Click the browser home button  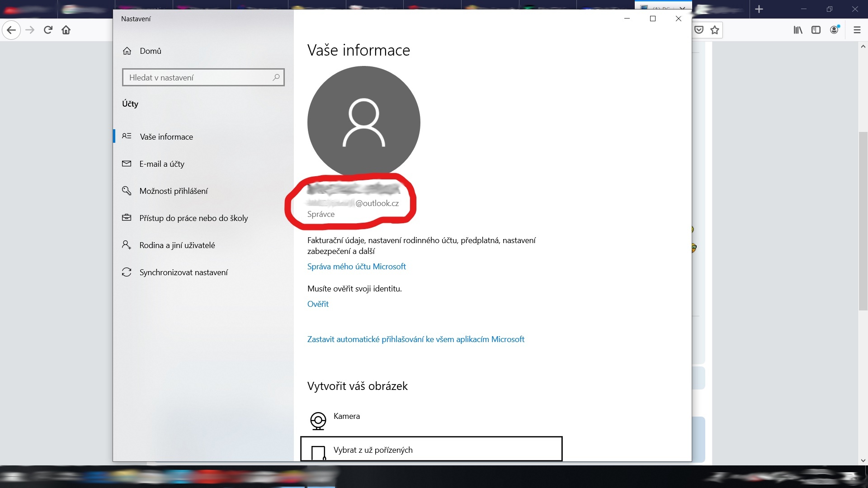pos(66,30)
